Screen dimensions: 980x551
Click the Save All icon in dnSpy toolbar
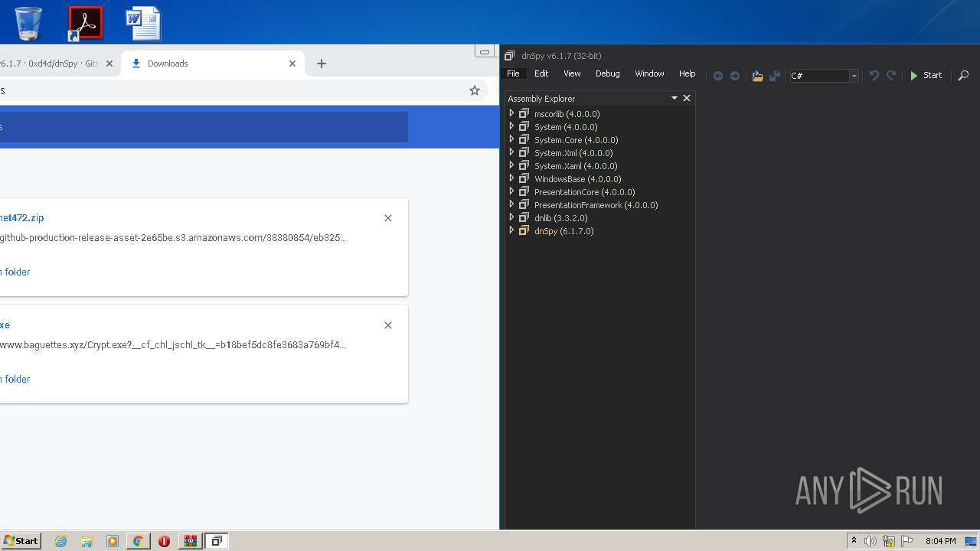click(775, 75)
